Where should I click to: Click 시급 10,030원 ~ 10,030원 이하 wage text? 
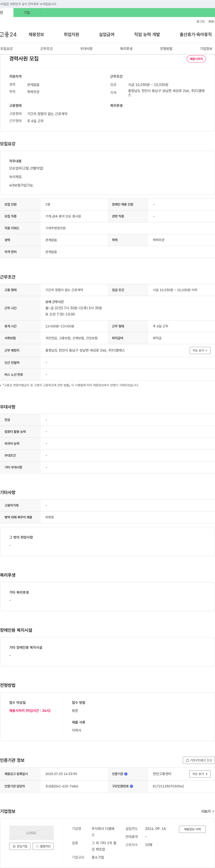(x=175, y=290)
